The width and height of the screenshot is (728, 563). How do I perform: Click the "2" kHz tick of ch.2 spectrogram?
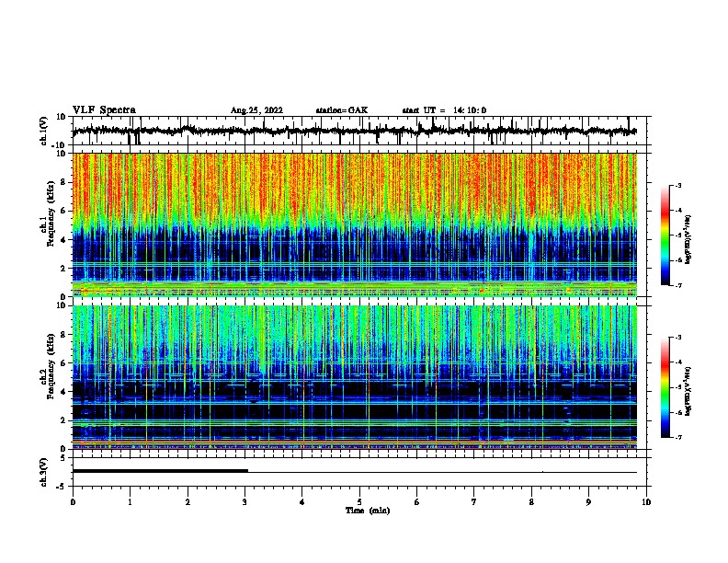(63, 420)
